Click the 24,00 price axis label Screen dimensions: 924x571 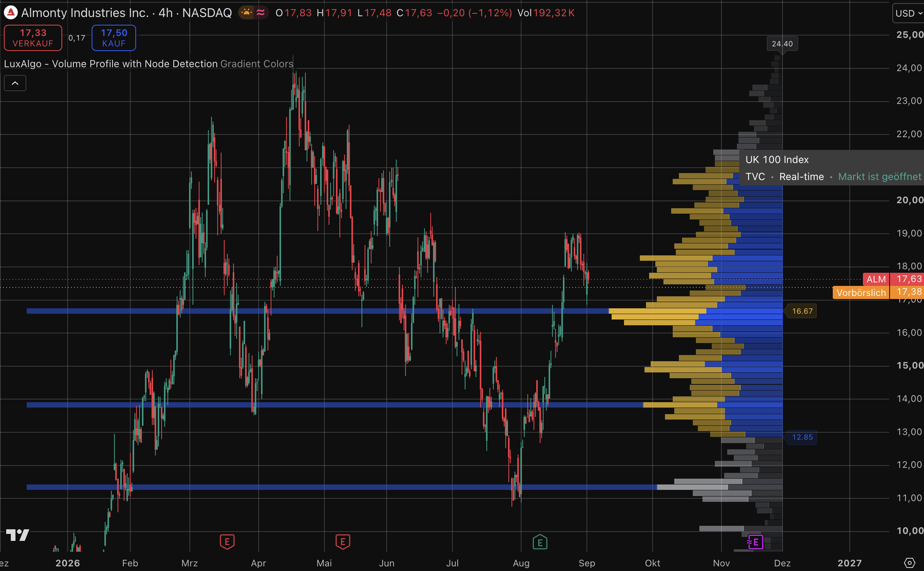(910, 68)
